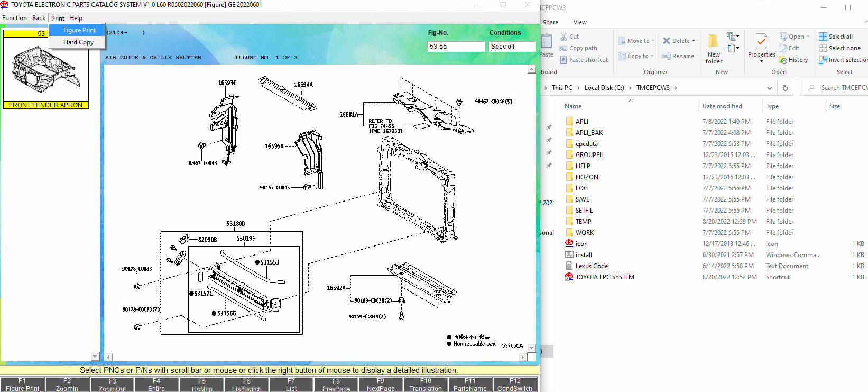
Task: Click the Cut scissors icon
Action: tap(564, 37)
